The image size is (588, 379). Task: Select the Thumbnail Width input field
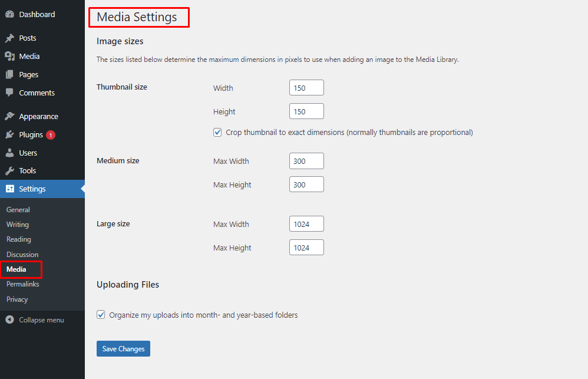pyautogui.click(x=306, y=87)
